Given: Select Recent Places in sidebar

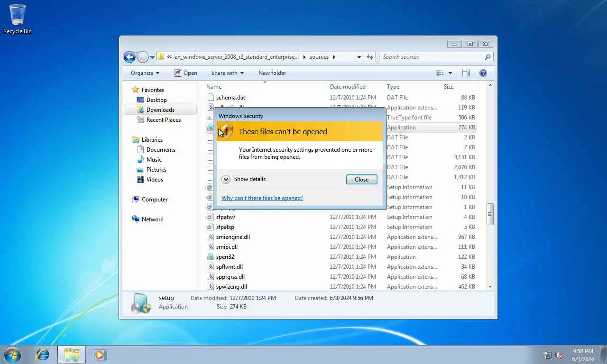Looking at the screenshot, I should pyautogui.click(x=163, y=120).
